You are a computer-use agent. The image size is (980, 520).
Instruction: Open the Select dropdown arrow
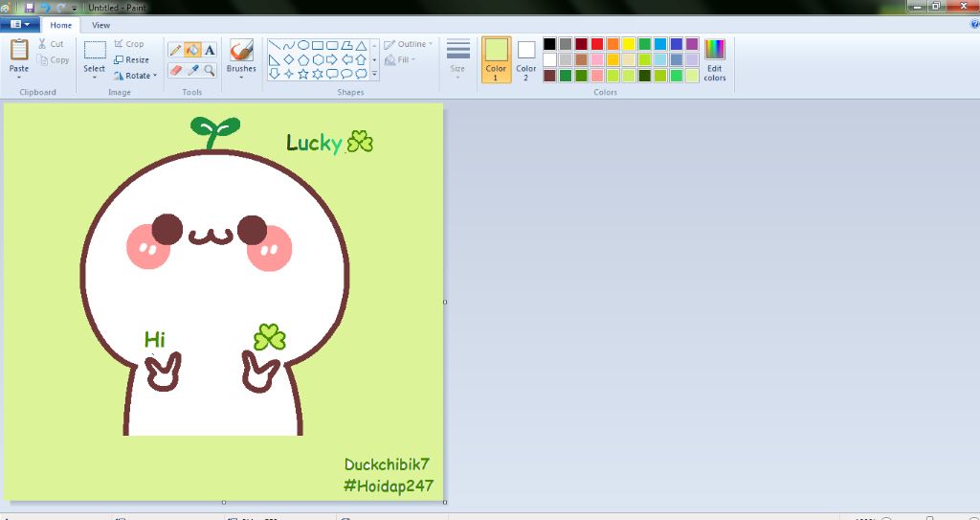tap(95, 78)
